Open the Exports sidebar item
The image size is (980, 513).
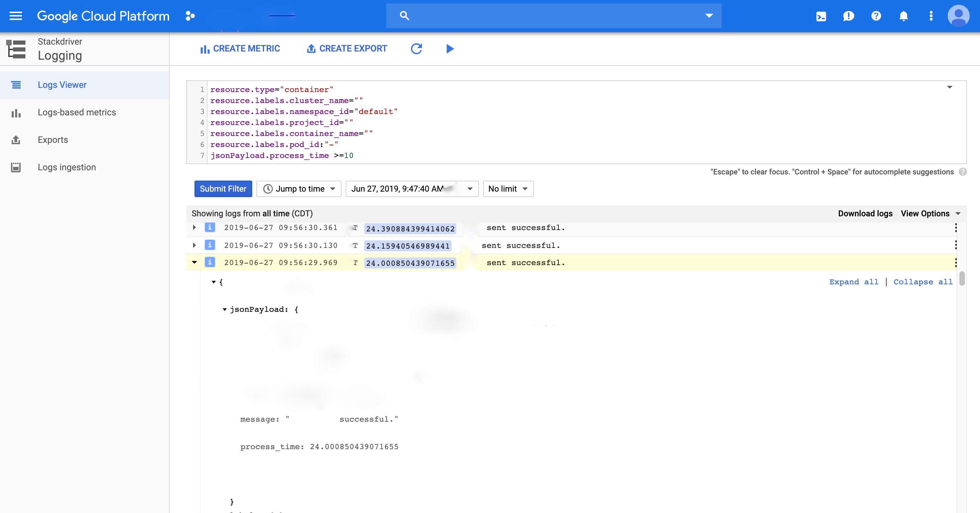click(53, 140)
